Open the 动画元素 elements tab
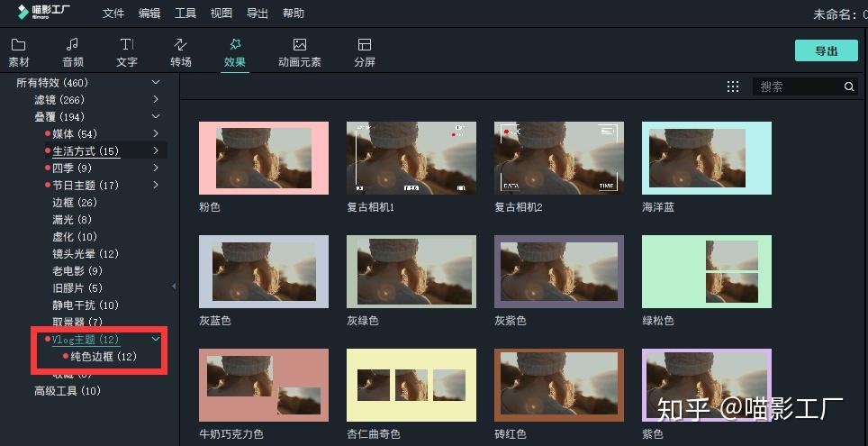Viewport: 868px width, 446px height. [x=300, y=53]
